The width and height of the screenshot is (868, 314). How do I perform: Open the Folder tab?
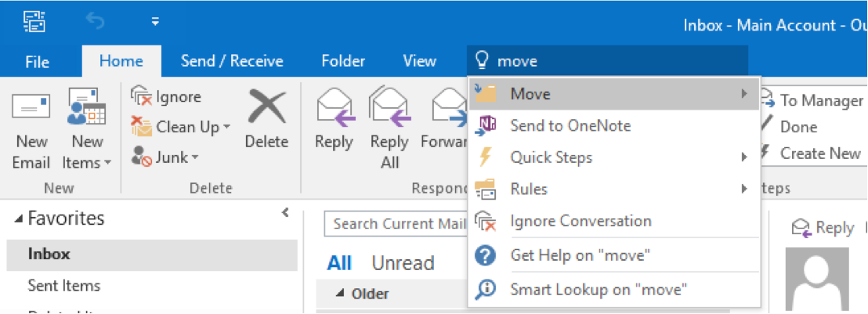[x=343, y=62]
